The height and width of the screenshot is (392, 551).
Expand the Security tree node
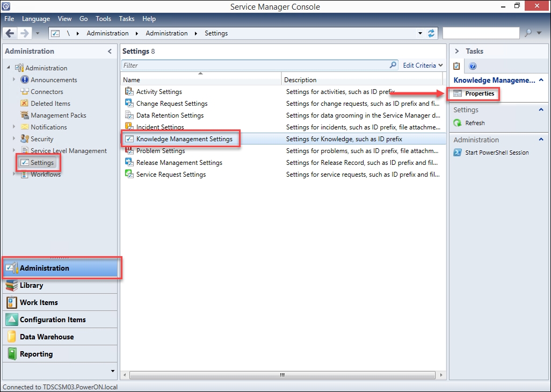pos(14,139)
